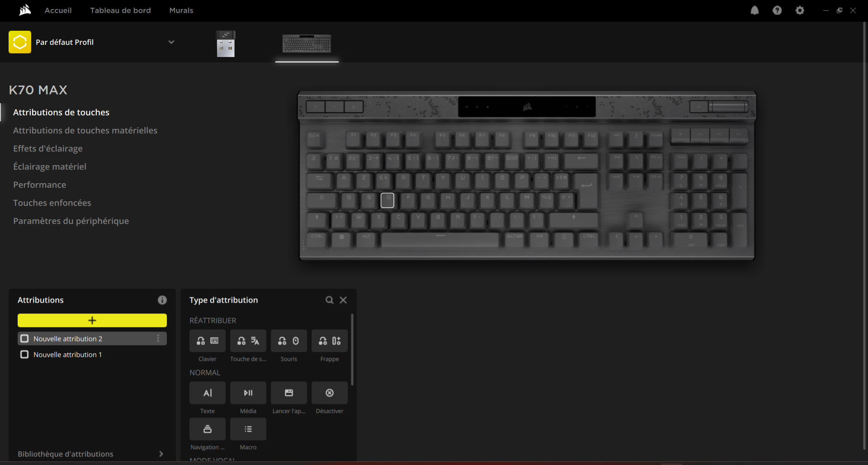The height and width of the screenshot is (465, 868).
Task: Click the Corsair sails logo
Action: pyautogui.click(x=25, y=10)
